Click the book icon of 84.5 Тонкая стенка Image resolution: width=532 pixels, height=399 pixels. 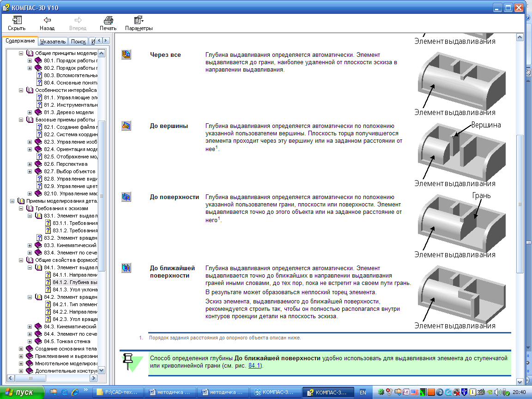pos(38,341)
